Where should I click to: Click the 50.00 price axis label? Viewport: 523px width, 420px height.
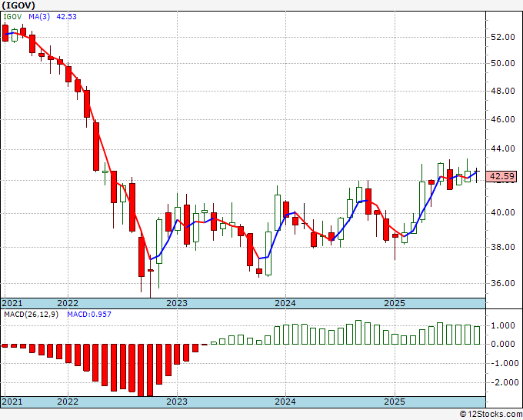point(503,63)
